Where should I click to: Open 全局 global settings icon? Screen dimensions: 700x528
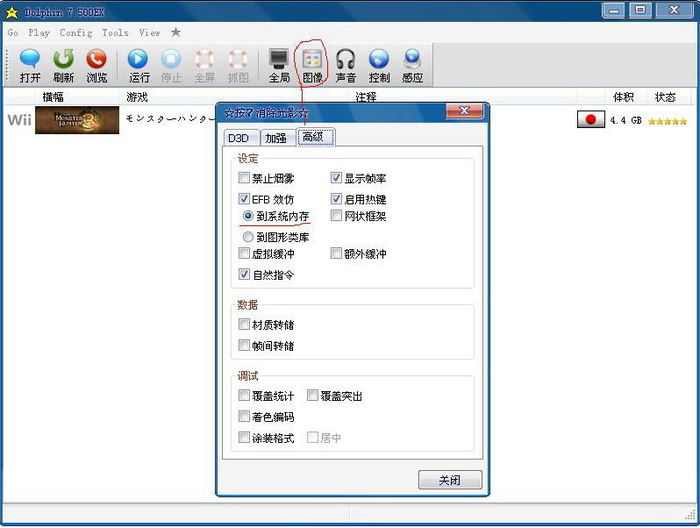pos(279,66)
